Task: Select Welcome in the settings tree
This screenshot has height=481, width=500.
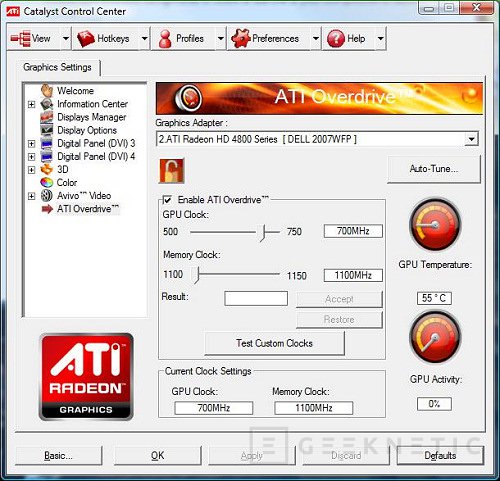Action: [75, 91]
